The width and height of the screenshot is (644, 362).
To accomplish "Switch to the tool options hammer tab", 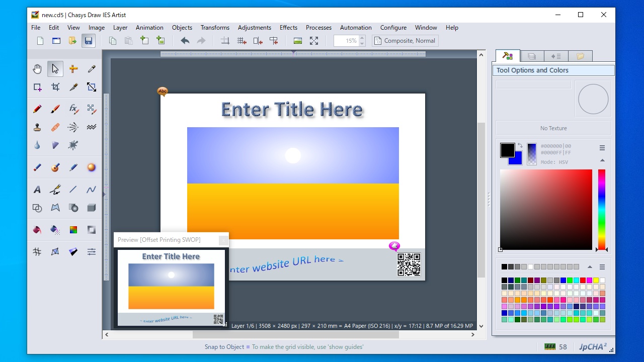I will point(508,56).
